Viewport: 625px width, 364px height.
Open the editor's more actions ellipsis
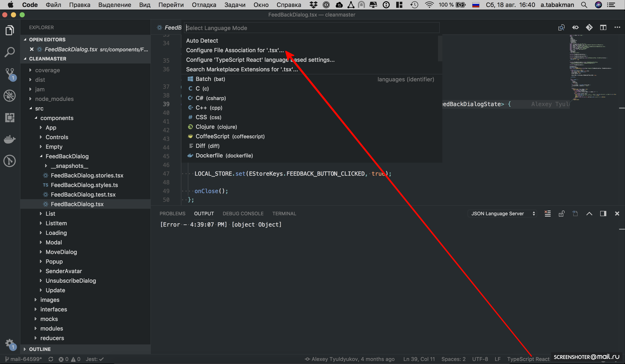click(x=617, y=28)
